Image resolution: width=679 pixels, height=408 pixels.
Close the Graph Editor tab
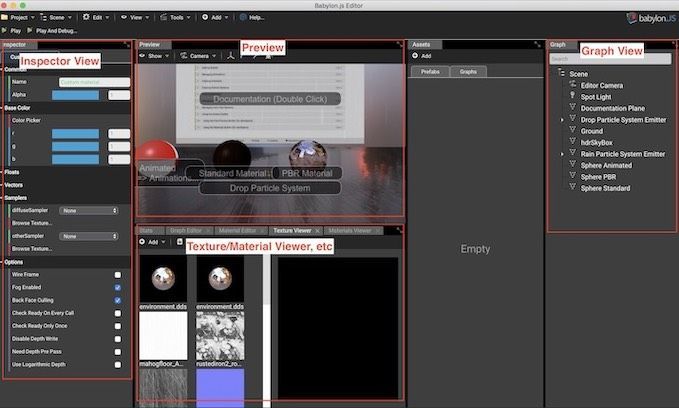[208, 231]
